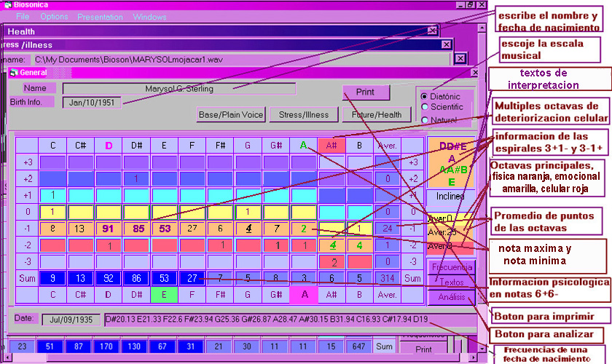Switch to the Natural scale option

(x=424, y=119)
